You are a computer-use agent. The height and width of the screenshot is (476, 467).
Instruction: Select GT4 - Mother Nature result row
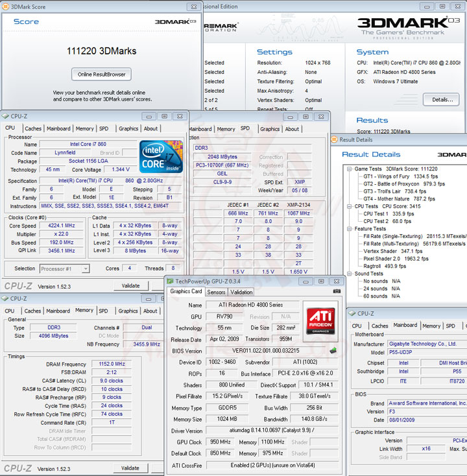tap(399, 199)
